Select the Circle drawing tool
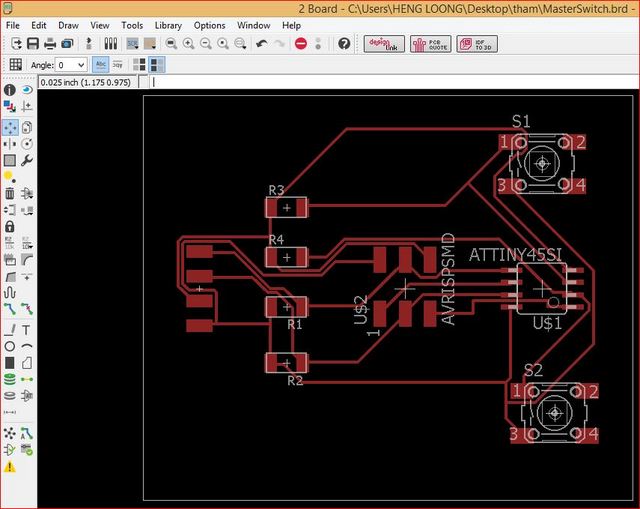The height and width of the screenshot is (509, 640). click(x=10, y=346)
